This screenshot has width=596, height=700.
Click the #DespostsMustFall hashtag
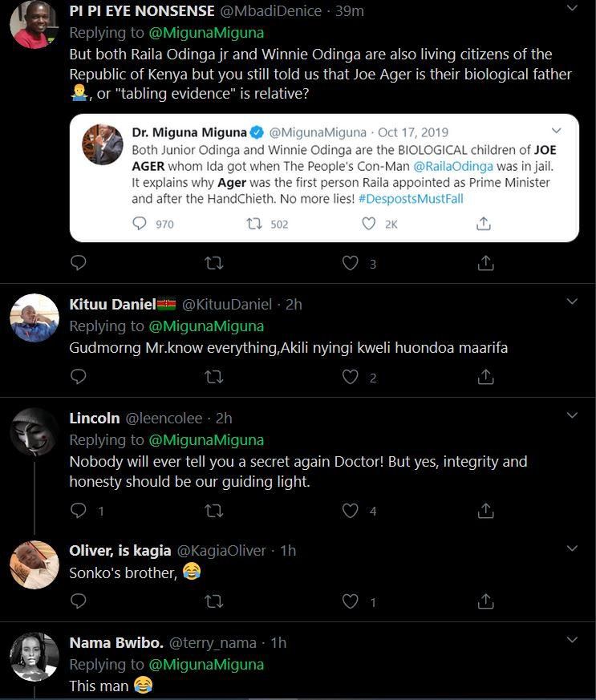click(422, 198)
